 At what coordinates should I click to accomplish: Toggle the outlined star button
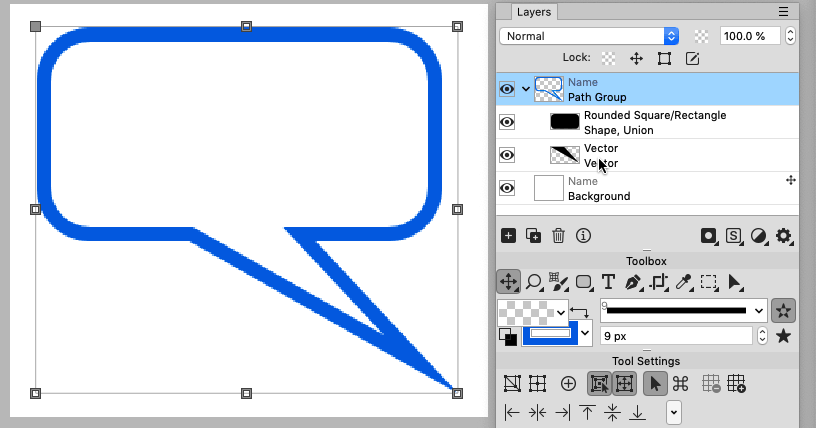[783, 311]
